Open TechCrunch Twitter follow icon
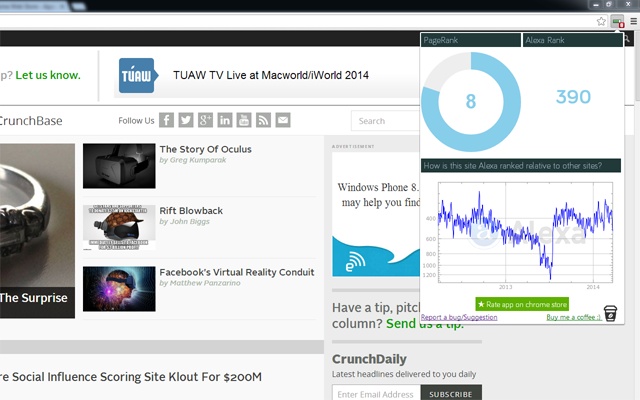This screenshot has width=640, height=400. (186, 120)
